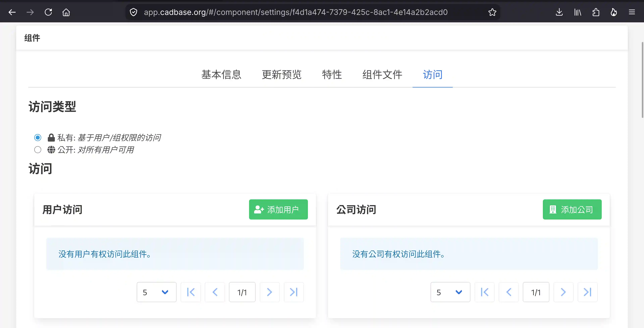
Task: Click the shield tracking protection icon
Action: click(x=133, y=12)
